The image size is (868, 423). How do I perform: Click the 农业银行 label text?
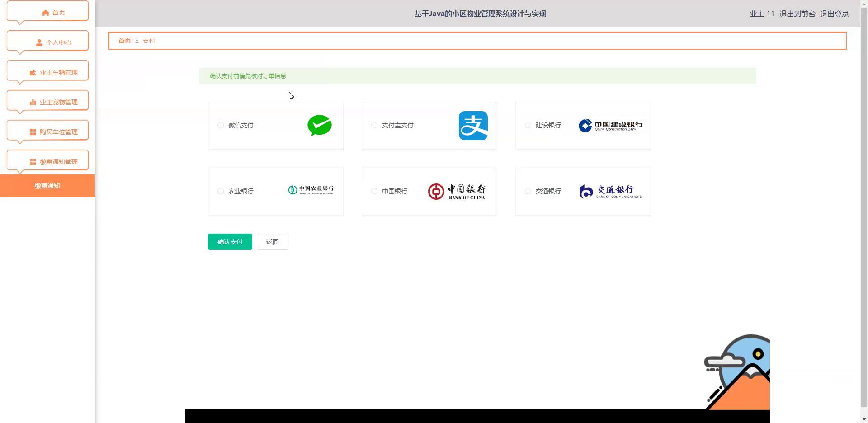(x=241, y=191)
